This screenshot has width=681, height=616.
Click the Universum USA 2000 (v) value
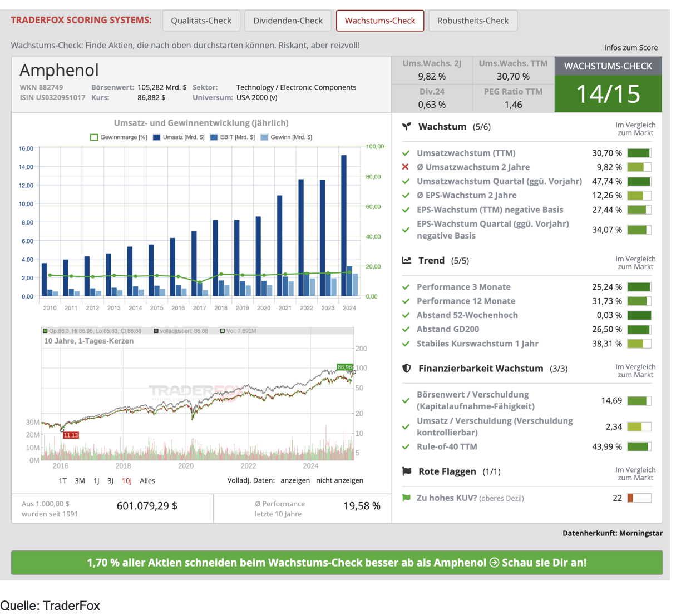pyautogui.click(x=257, y=97)
